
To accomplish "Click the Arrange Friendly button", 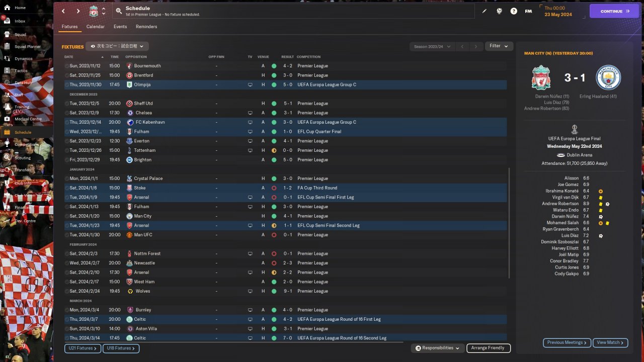I will (488, 348).
